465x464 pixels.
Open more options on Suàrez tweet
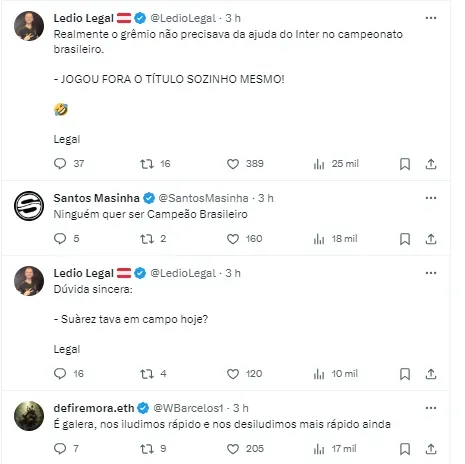pos(431,273)
